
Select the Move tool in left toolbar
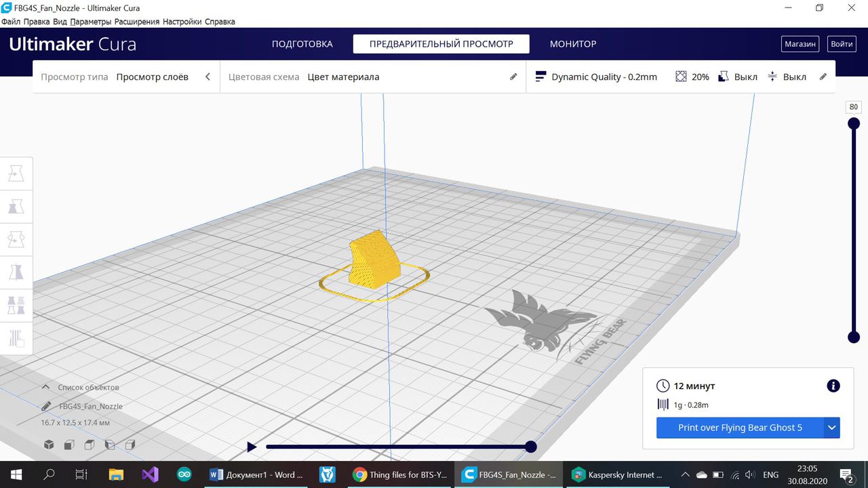click(x=16, y=174)
